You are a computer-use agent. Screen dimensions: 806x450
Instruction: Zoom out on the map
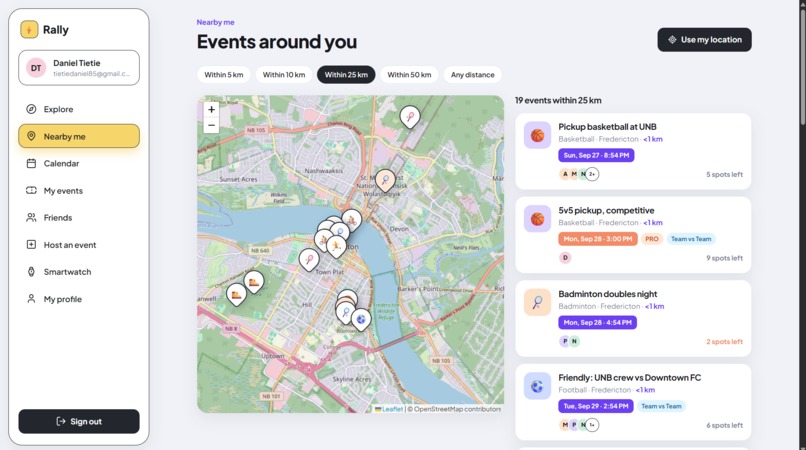point(211,125)
